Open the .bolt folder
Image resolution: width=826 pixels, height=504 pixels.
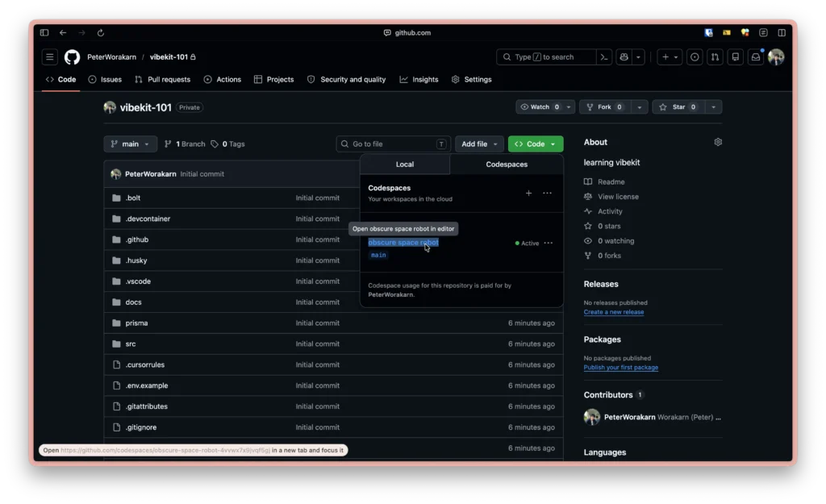(x=133, y=198)
